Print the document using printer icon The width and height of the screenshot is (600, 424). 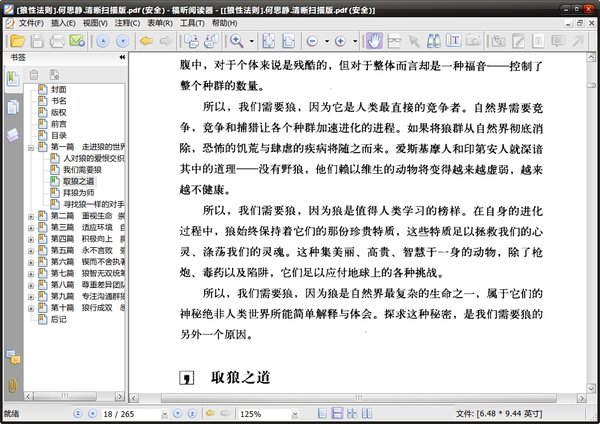click(57, 41)
